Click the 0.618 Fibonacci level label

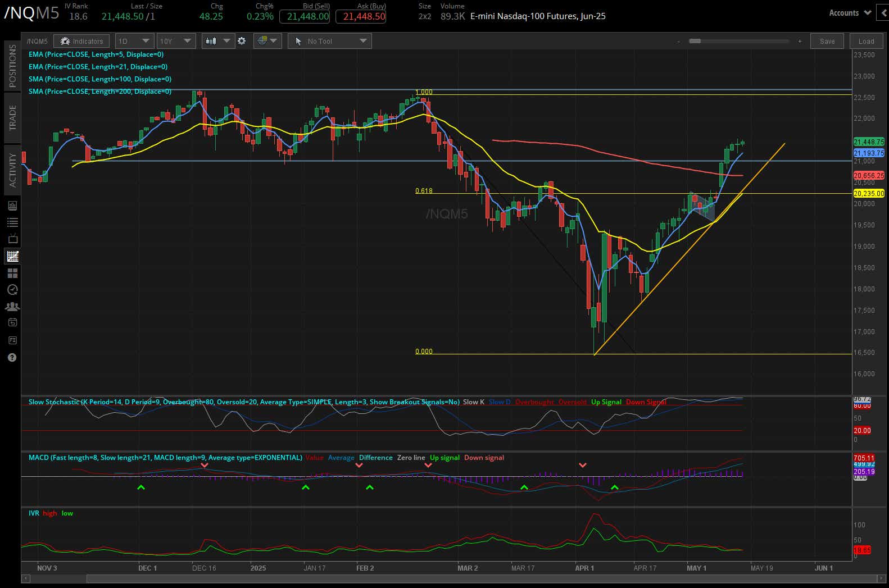(x=424, y=191)
